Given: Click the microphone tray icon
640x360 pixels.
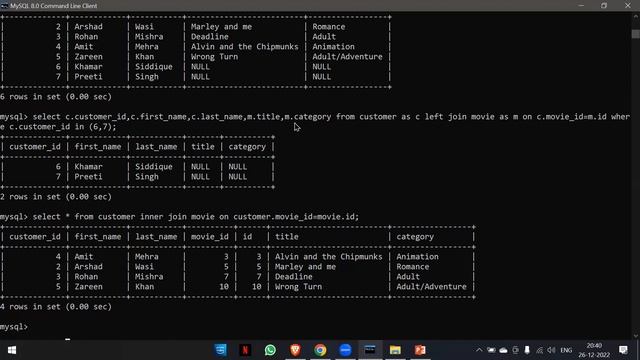Looking at the screenshot, I should [527, 350].
